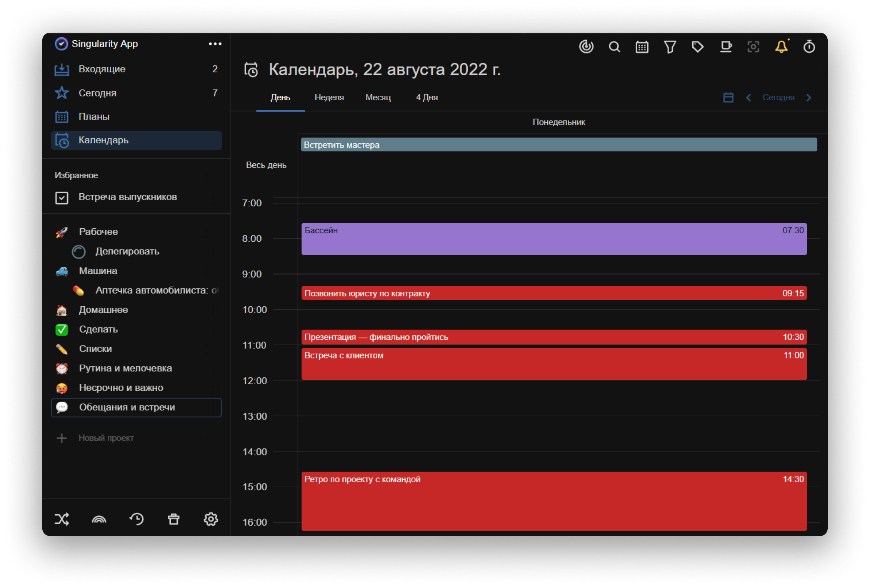Image resolution: width=870 pixels, height=588 pixels.
Task: Toggle checkbox of Встреча выпускников
Action: [62, 198]
